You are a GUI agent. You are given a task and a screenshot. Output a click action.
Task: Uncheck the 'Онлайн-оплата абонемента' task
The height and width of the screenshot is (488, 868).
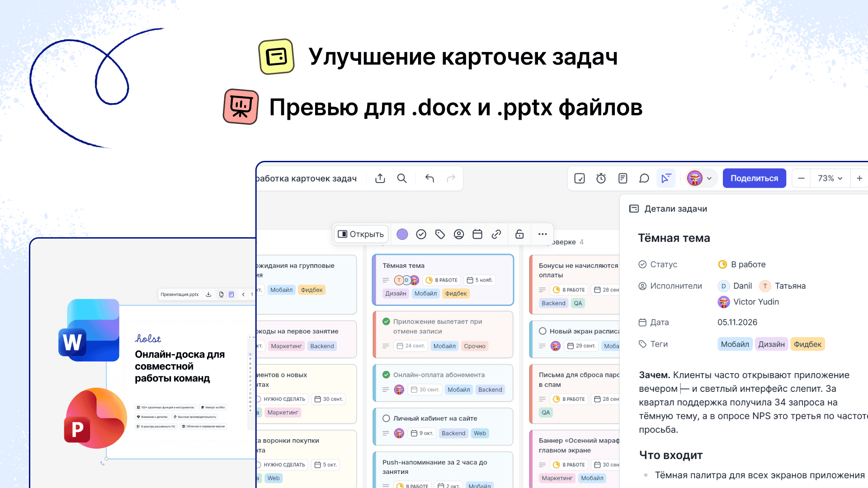[x=386, y=375]
